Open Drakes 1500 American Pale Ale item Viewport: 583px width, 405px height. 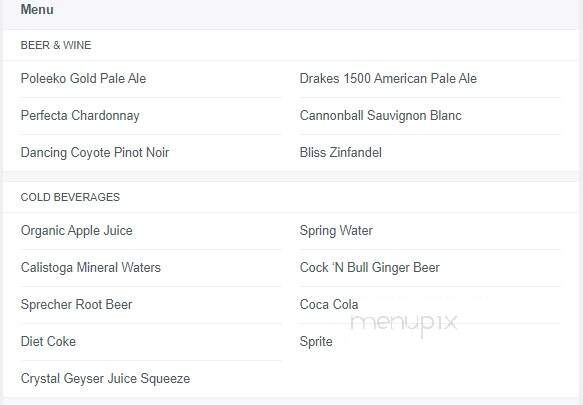[x=388, y=78]
